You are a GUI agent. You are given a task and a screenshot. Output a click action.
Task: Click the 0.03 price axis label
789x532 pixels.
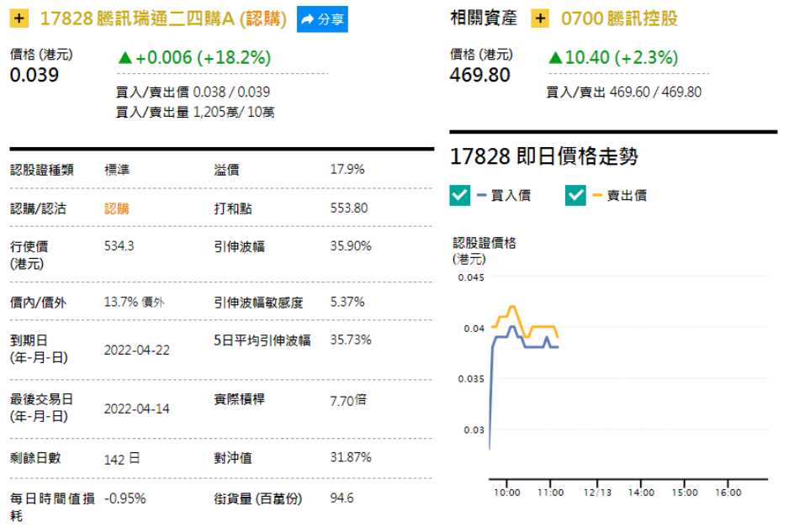coord(474,430)
